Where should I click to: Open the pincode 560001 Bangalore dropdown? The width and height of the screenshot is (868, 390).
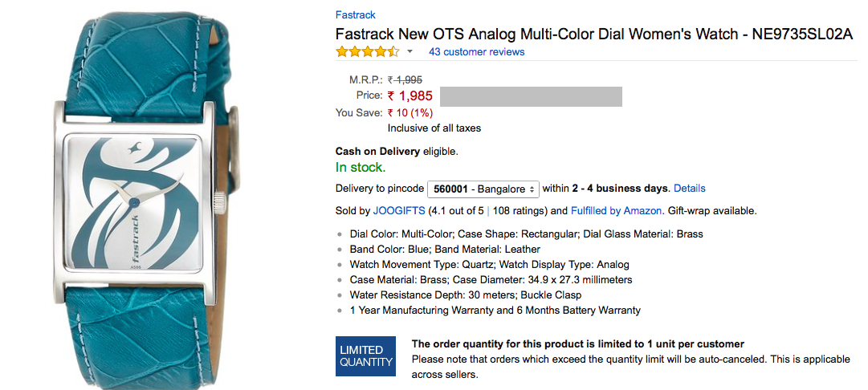pyautogui.click(x=483, y=189)
